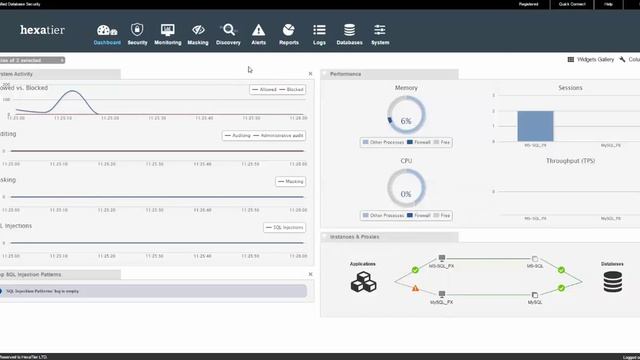640x360 pixels.
Task: Close the SQL Injection Patterns widget
Action: click(x=310, y=274)
